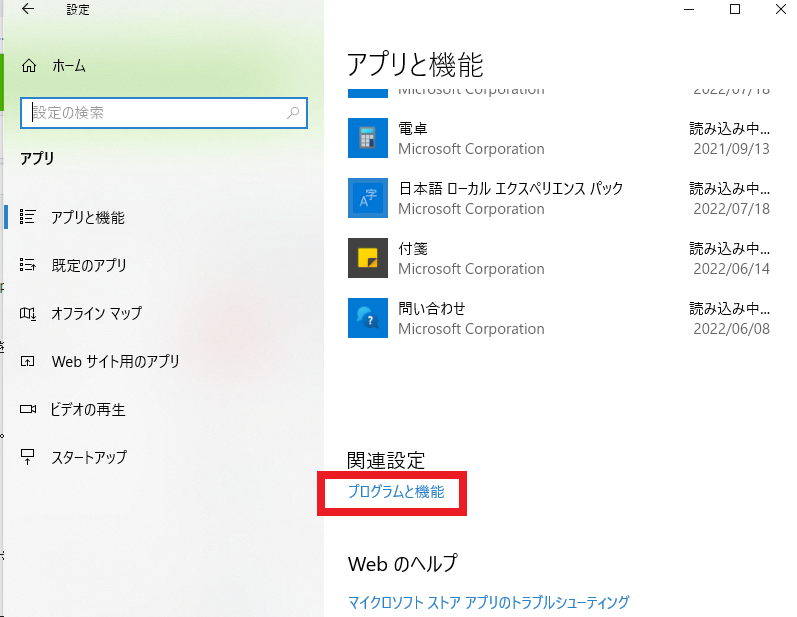This screenshot has width=797, height=617.
Task: Click the date 2022/06/08
Action: coord(731,329)
